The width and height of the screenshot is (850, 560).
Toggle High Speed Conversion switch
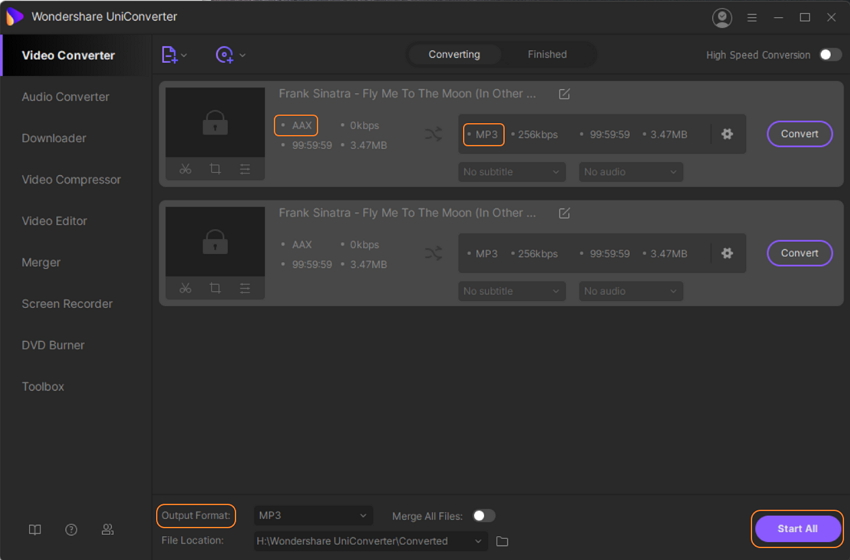tap(830, 55)
